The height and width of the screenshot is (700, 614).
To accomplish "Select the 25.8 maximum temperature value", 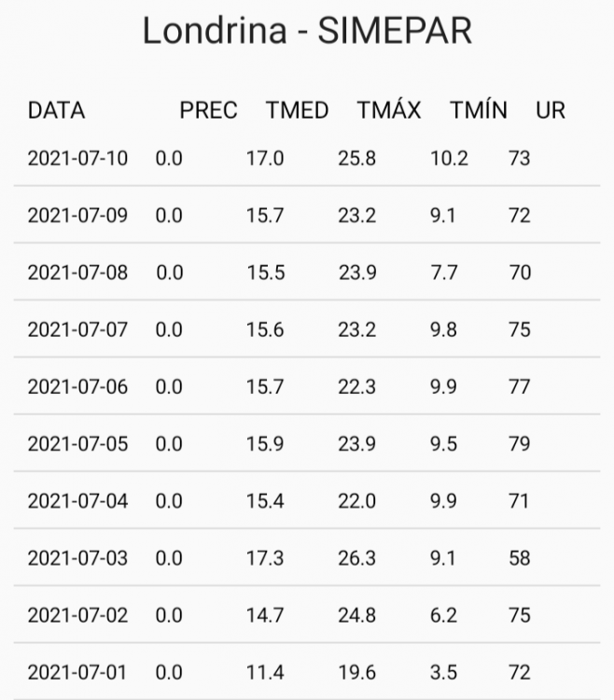I will [356, 158].
